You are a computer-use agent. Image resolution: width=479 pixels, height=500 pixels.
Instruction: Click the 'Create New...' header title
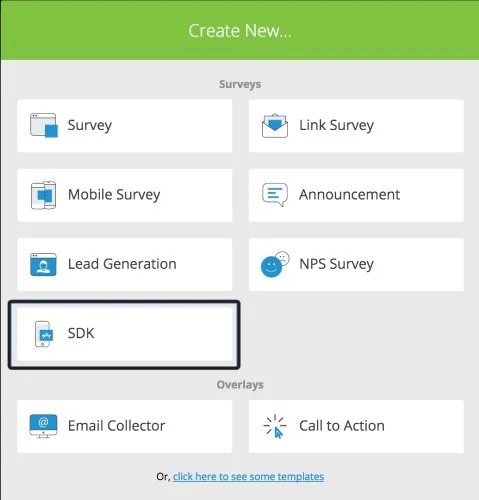(x=240, y=31)
